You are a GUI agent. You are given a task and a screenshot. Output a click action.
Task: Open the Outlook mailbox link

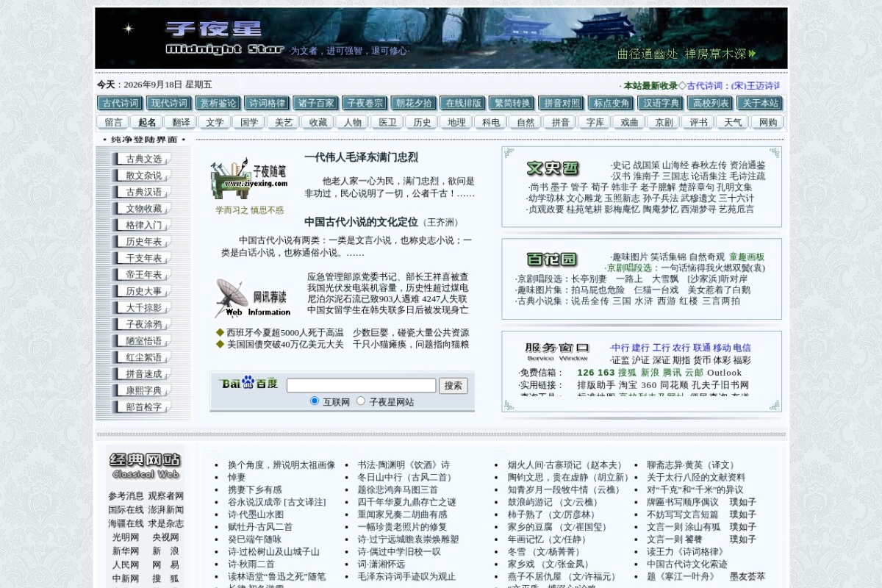724,373
